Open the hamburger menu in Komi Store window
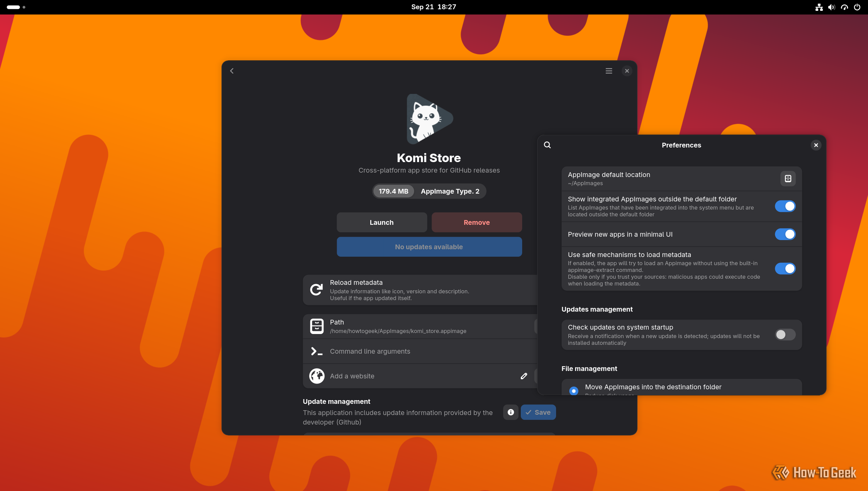 609,71
